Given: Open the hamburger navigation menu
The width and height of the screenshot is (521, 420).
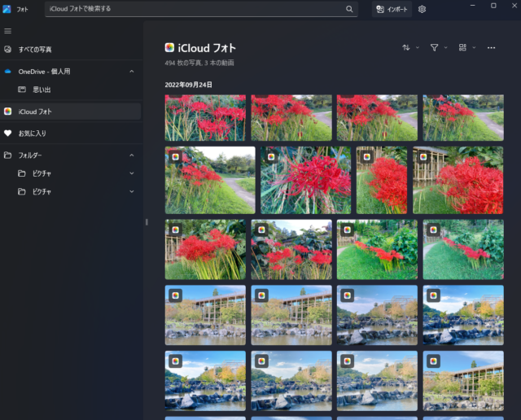Looking at the screenshot, I should pos(7,31).
